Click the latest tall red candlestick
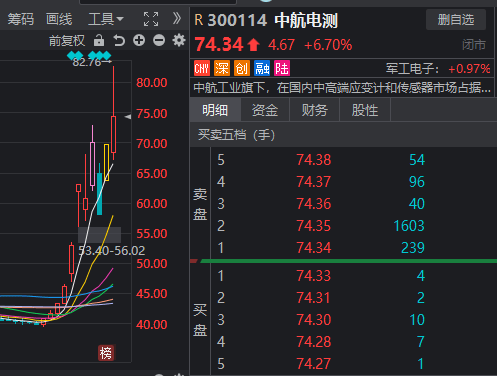This screenshot has width=497, height=376. coord(113,134)
